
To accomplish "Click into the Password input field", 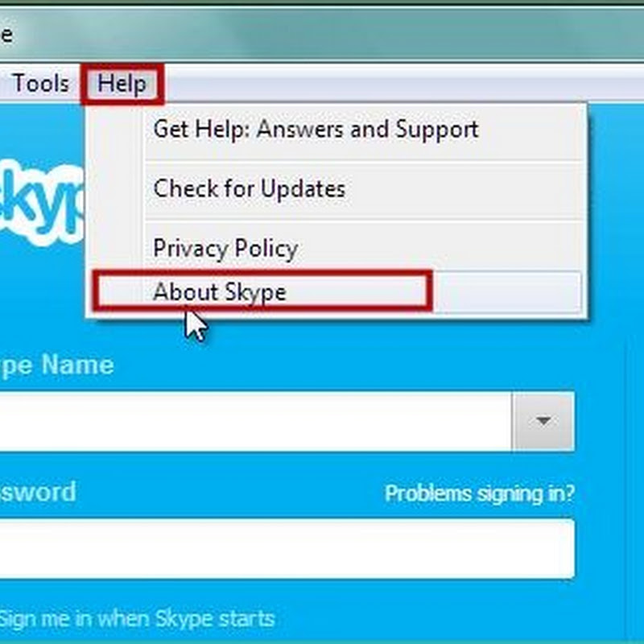I will pos(287,549).
